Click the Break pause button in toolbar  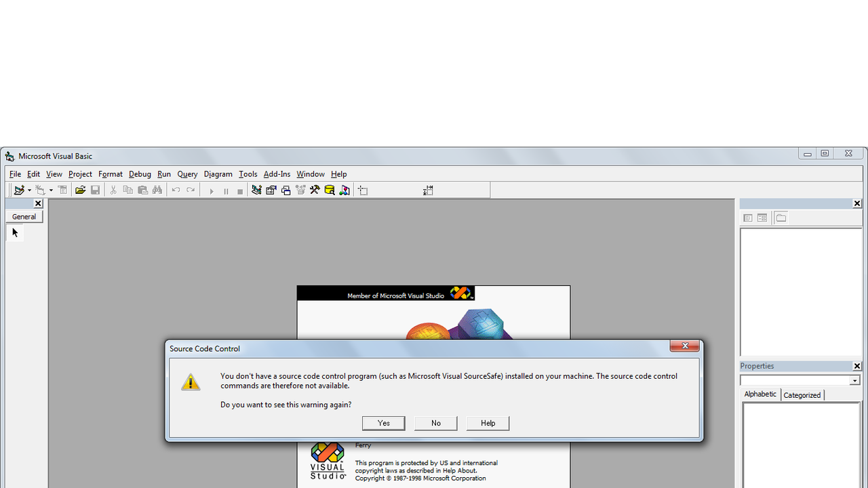226,191
